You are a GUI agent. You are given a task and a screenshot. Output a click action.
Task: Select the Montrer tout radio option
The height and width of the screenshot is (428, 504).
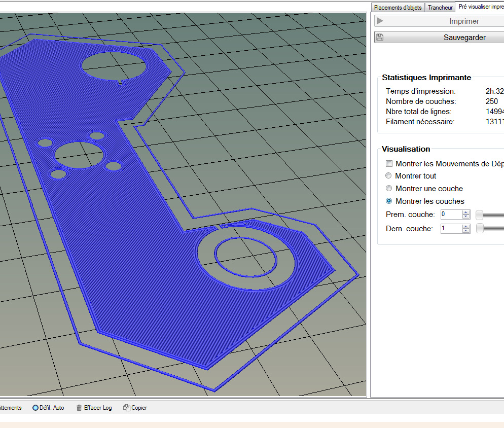pyautogui.click(x=389, y=176)
